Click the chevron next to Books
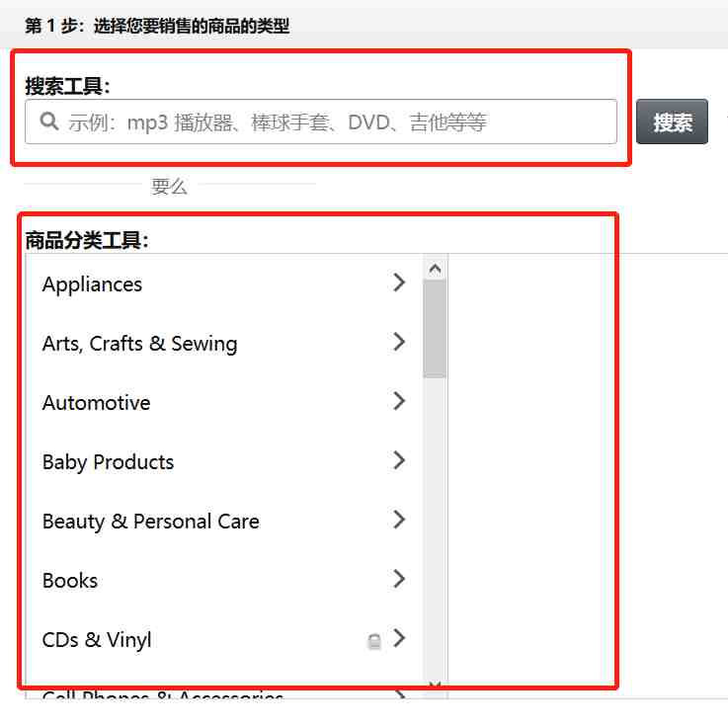Image resolution: width=728 pixels, height=727 pixels. [x=399, y=579]
